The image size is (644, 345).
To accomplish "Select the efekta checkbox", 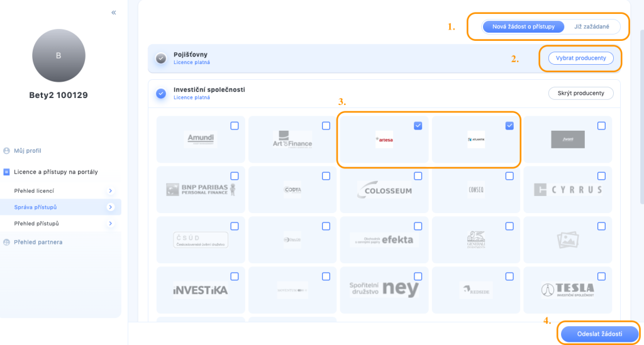I will [x=418, y=226].
